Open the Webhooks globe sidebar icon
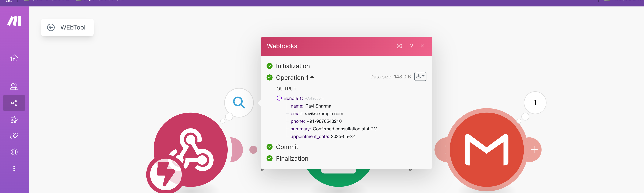This screenshot has width=644, height=193. coord(14,152)
